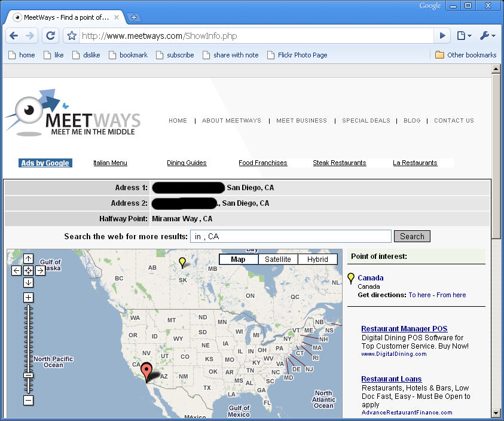Click the page scrollbar down arrow
The image size is (504, 421).
coord(496,413)
